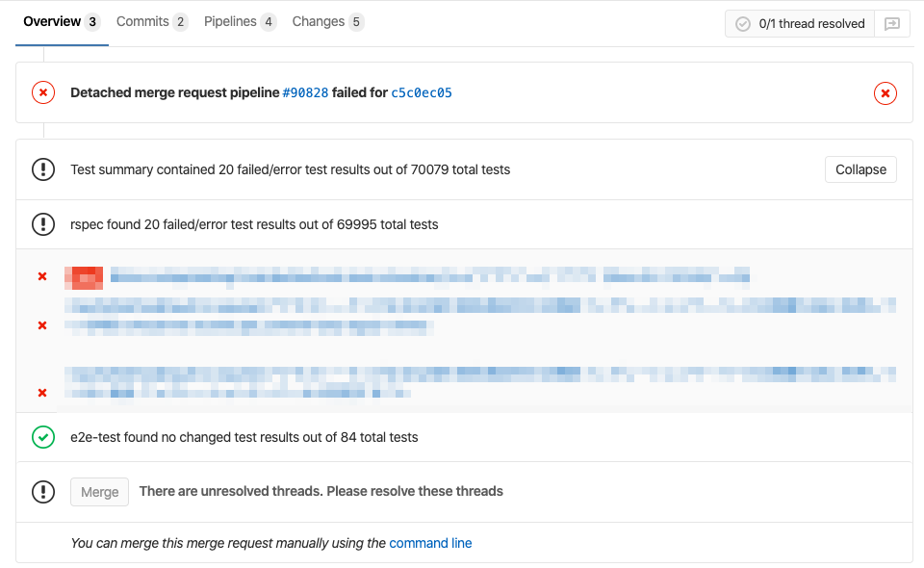The image size is (924, 568).
Task: Collapse the test summary section
Action: [x=860, y=169]
